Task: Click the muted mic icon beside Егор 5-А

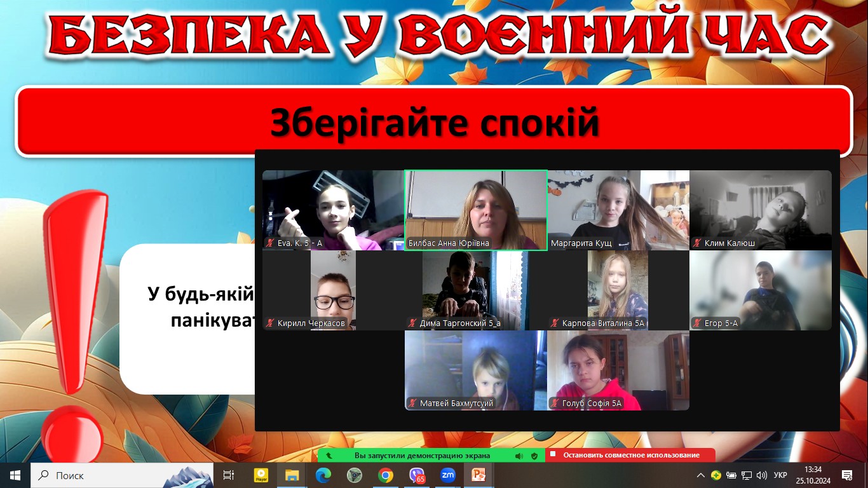Action: point(697,323)
